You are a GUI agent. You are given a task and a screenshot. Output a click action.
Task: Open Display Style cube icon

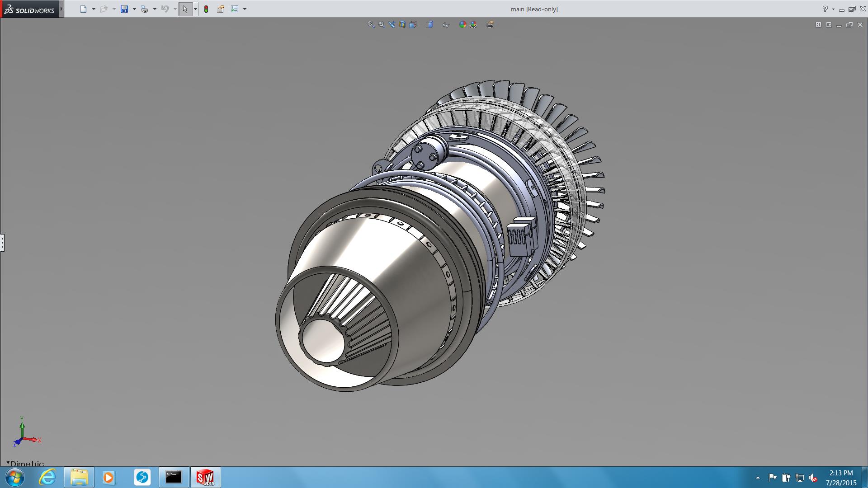click(429, 24)
